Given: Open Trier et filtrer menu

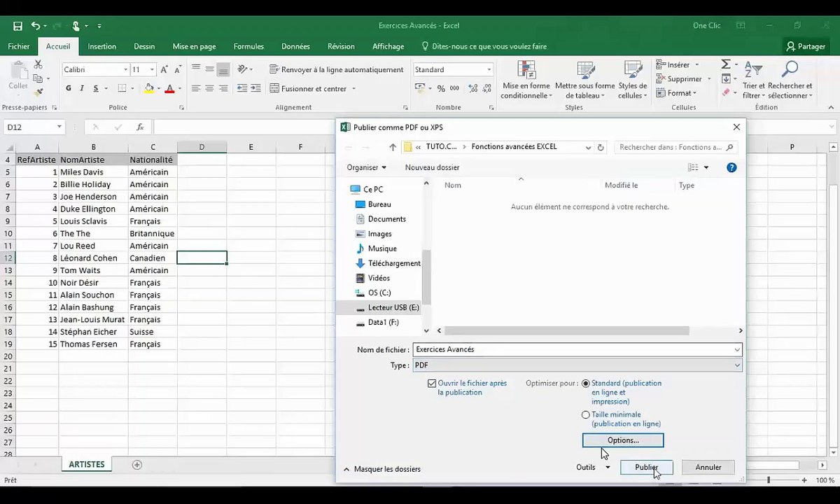Looking at the screenshot, I should (753, 80).
